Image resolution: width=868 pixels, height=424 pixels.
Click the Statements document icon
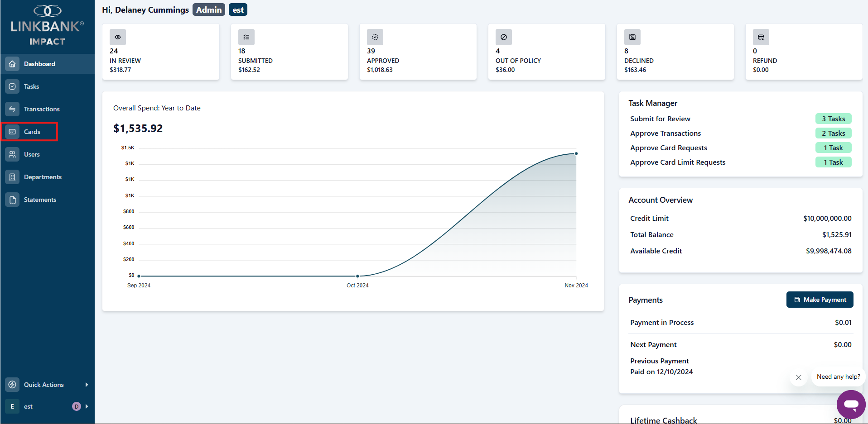pos(12,200)
